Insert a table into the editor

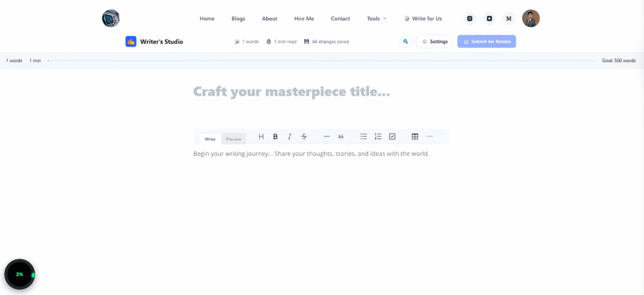pos(415,136)
